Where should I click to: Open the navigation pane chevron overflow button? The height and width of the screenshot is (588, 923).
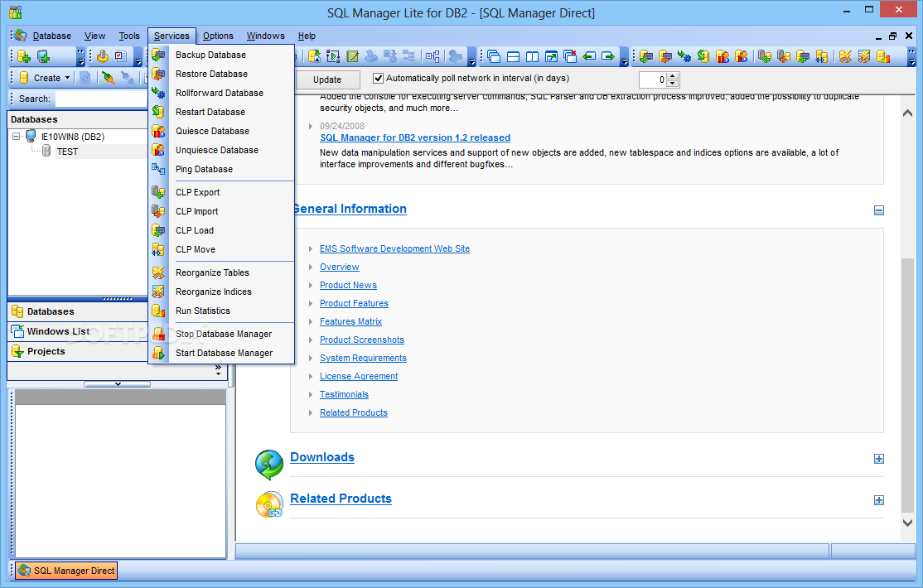pos(219,371)
